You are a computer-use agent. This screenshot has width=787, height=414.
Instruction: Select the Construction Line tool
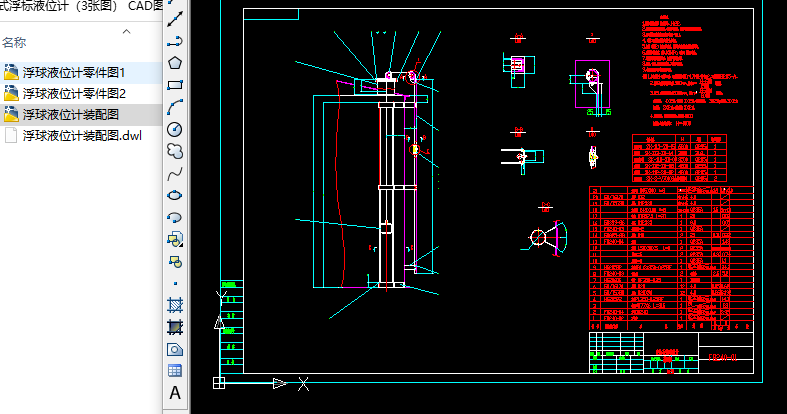click(175, 19)
